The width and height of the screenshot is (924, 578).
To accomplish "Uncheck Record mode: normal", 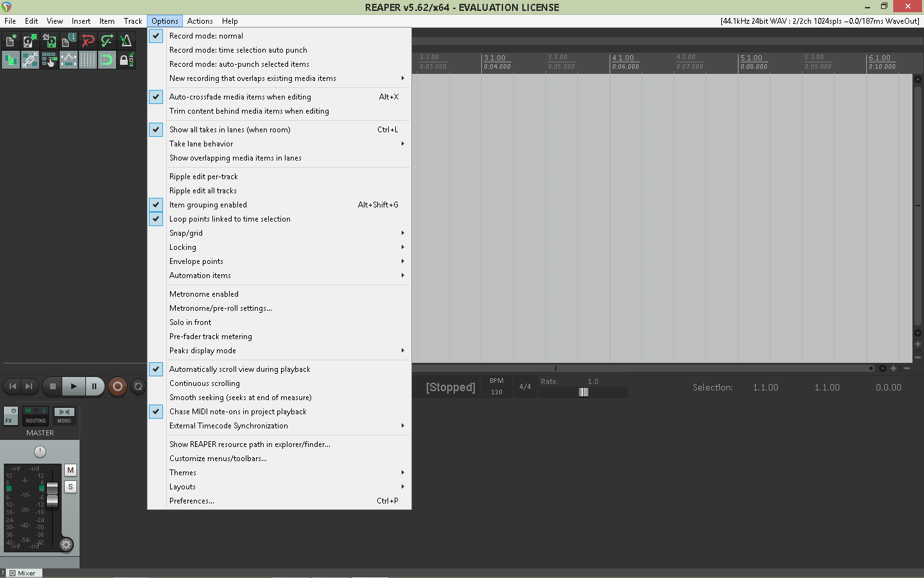I will [279, 36].
